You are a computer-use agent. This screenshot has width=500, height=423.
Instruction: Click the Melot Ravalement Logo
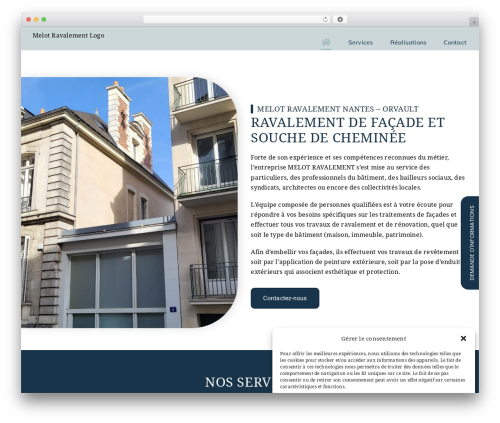click(x=68, y=35)
